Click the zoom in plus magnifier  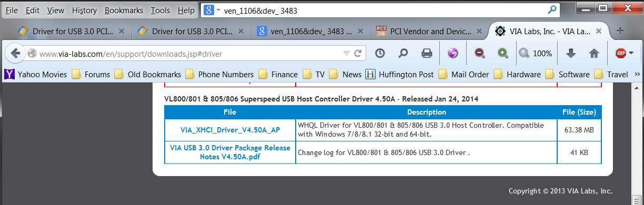(x=503, y=53)
